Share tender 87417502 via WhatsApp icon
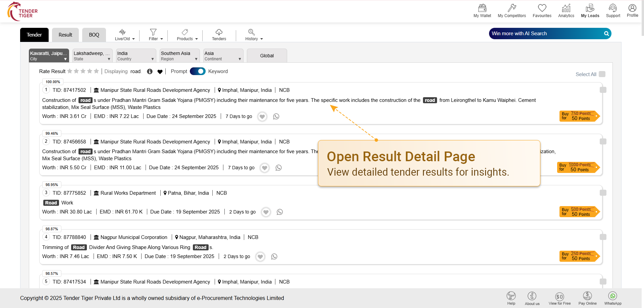 pos(276,117)
